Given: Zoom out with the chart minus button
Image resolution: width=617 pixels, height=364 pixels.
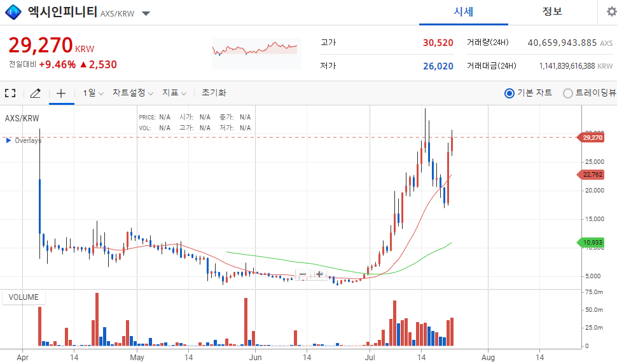Looking at the screenshot, I should 303,274.
